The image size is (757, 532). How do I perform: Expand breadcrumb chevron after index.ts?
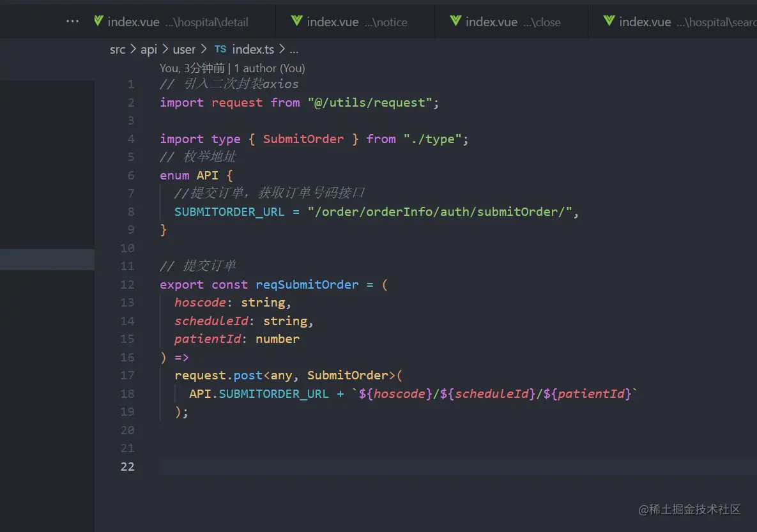pyautogui.click(x=282, y=49)
